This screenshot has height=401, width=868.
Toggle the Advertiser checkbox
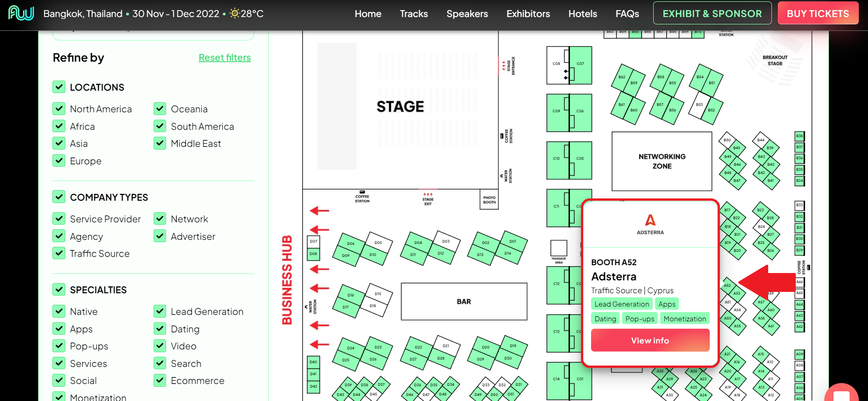click(x=160, y=236)
